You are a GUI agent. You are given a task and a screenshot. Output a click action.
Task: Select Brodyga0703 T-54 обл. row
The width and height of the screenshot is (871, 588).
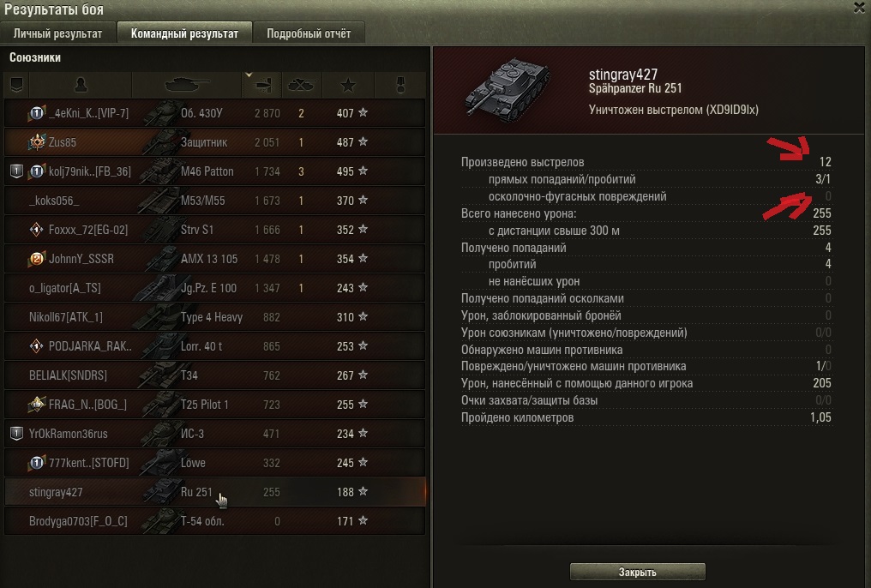[x=214, y=521]
